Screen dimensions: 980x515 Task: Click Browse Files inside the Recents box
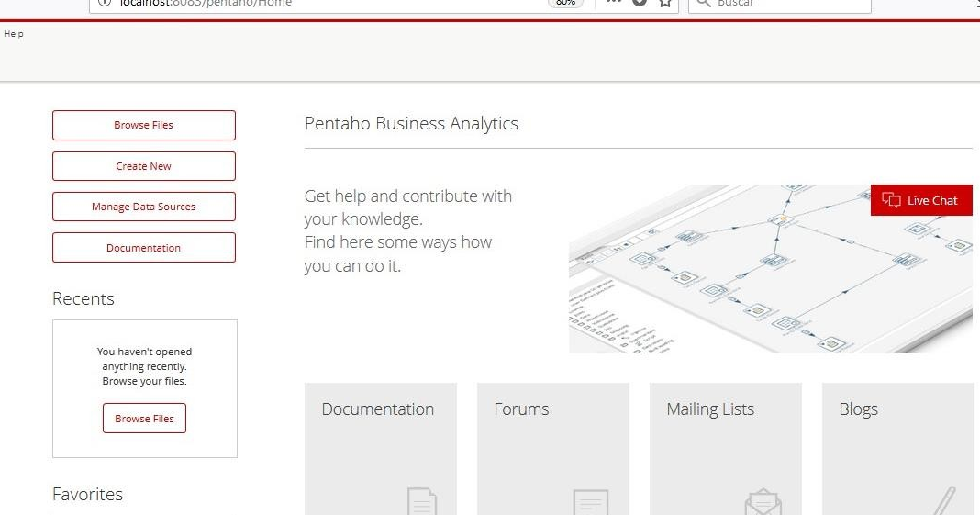144,419
